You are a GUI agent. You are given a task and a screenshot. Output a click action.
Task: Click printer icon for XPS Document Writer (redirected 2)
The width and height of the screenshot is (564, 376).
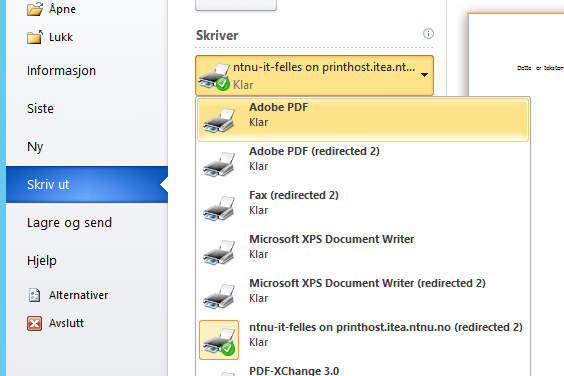(219, 296)
